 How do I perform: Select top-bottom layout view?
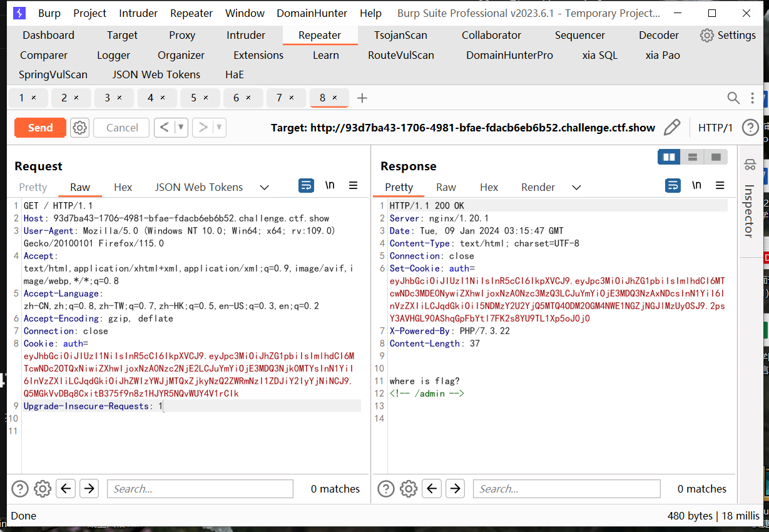tap(693, 156)
